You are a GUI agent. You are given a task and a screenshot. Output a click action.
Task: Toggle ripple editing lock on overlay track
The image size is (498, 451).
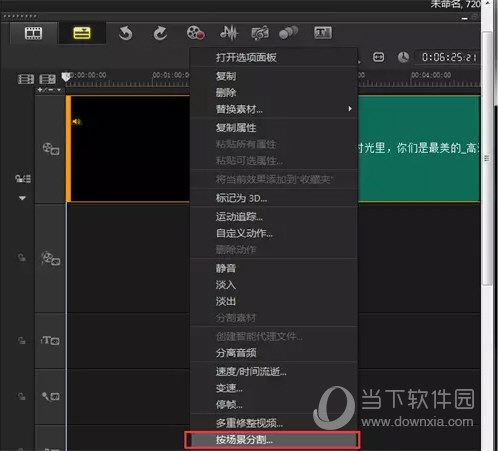point(22,257)
